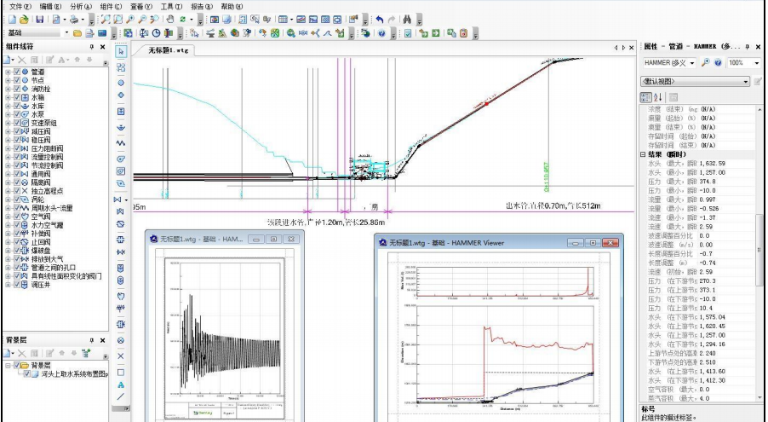The width and height of the screenshot is (768, 422).
Task: Open the HAMMER element dropdown in properties
Action: pos(692,63)
